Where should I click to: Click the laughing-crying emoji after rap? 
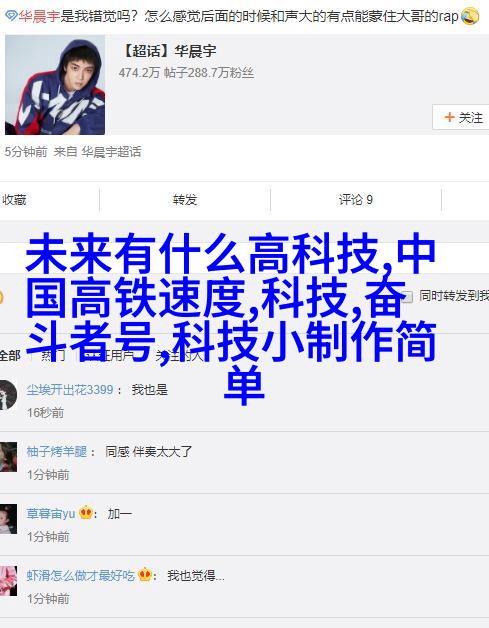click(x=470, y=16)
